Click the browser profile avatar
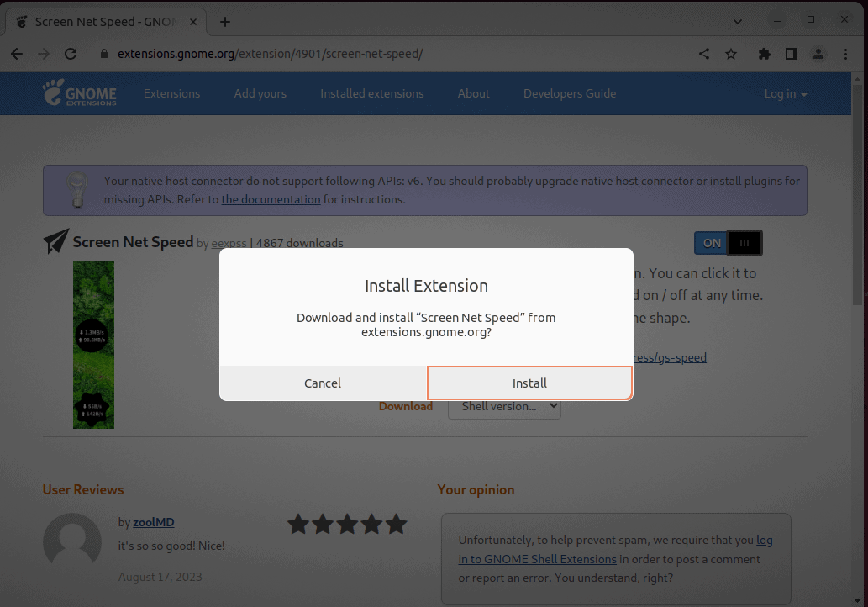Viewport: 868px width, 607px height. pos(818,52)
